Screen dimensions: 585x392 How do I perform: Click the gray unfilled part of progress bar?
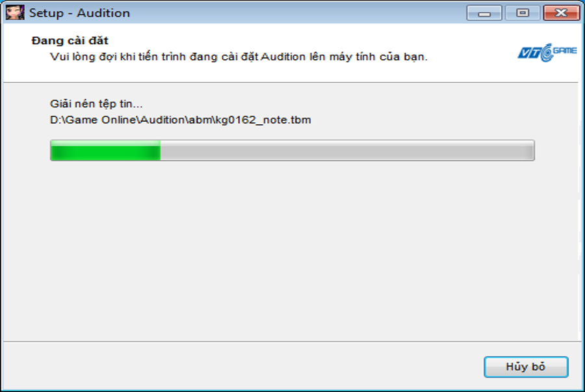click(347, 151)
